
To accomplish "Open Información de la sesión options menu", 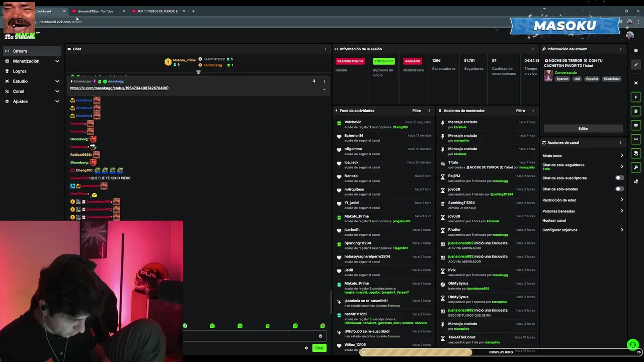I will click(533, 49).
